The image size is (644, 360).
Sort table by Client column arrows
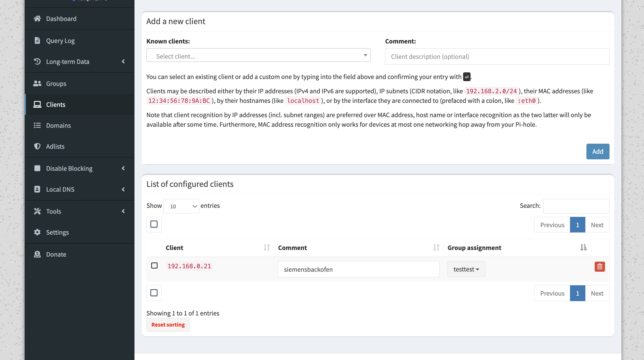(x=267, y=248)
